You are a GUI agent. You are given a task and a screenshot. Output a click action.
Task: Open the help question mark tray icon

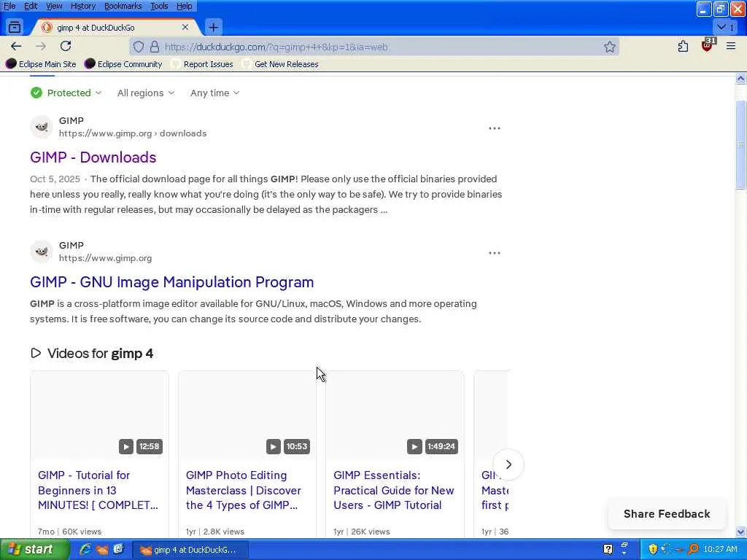tap(608, 550)
